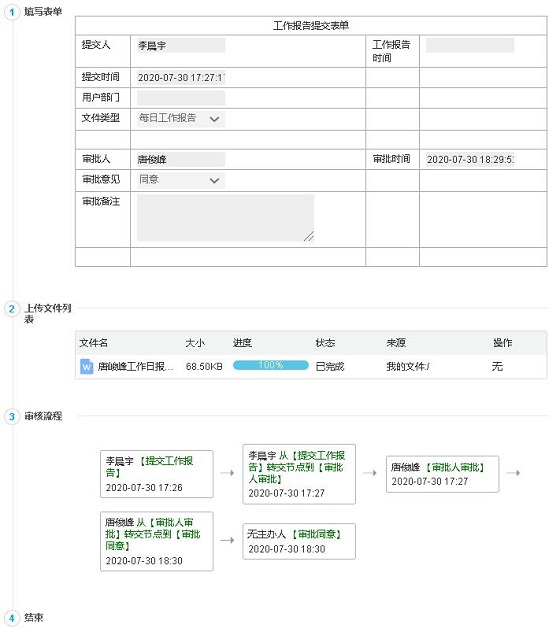Click flow node 唐俊峰【审批人审批】17:27

click(442, 474)
